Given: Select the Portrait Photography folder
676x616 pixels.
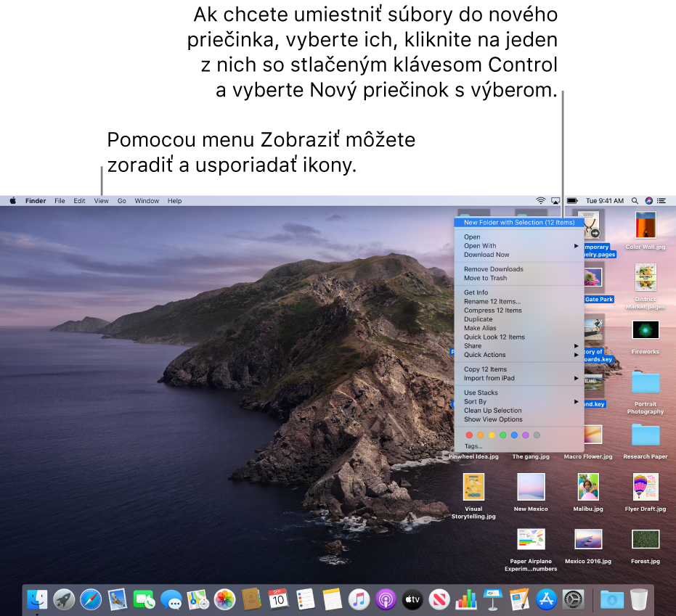Looking at the screenshot, I should 646,393.
